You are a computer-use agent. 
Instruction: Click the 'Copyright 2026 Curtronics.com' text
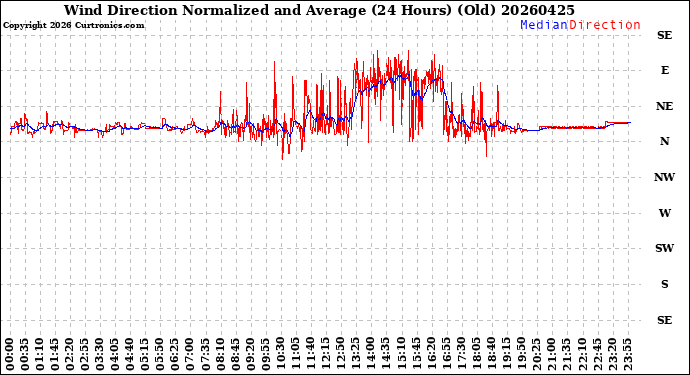pyautogui.click(x=73, y=25)
